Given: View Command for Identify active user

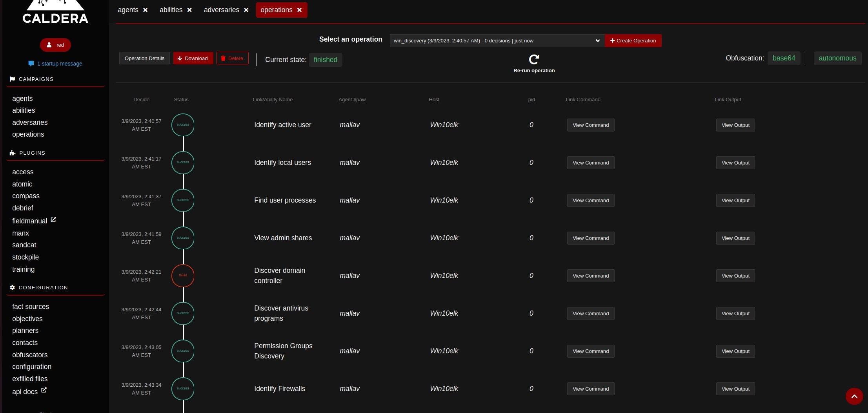Looking at the screenshot, I should [x=591, y=125].
